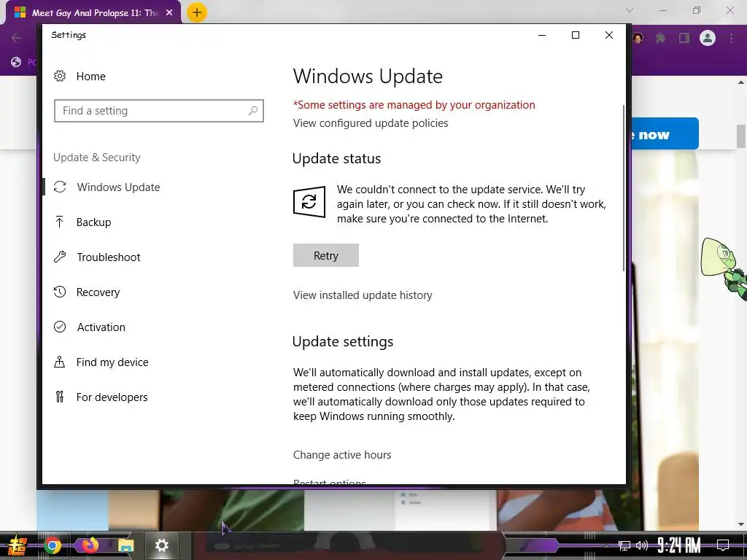747x560 pixels.
Task: Click the update status refresh icon
Action: (x=309, y=202)
